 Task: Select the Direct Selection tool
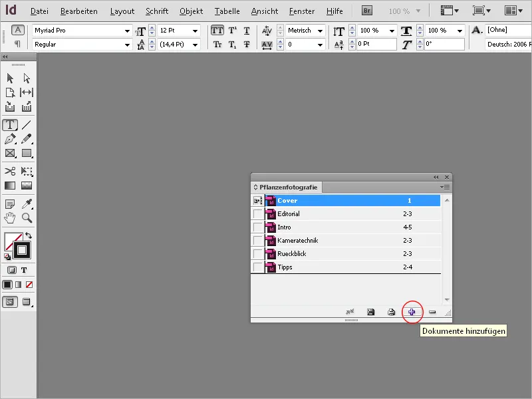click(x=27, y=78)
